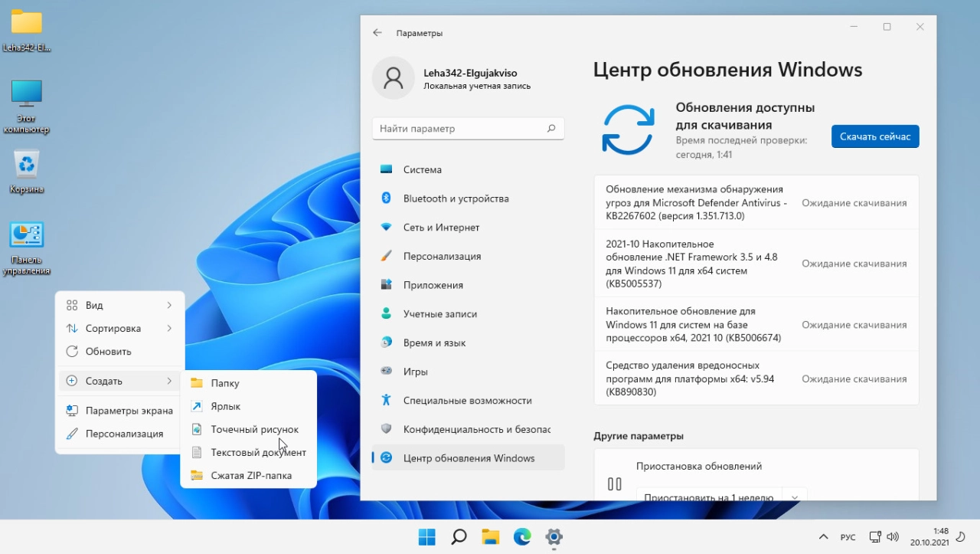
Task: Launch Microsoft Edge from the taskbar
Action: coord(522,536)
